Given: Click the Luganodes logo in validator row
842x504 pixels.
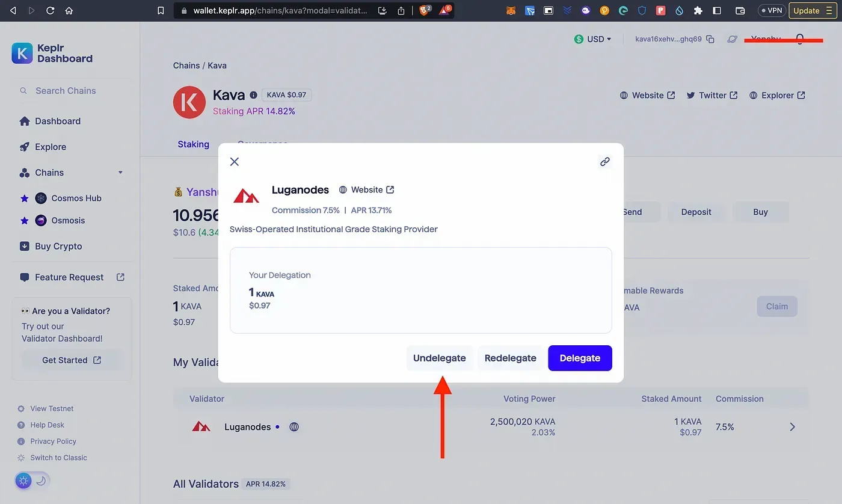Looking at the screenshot, I should click(x=201, y=426).
